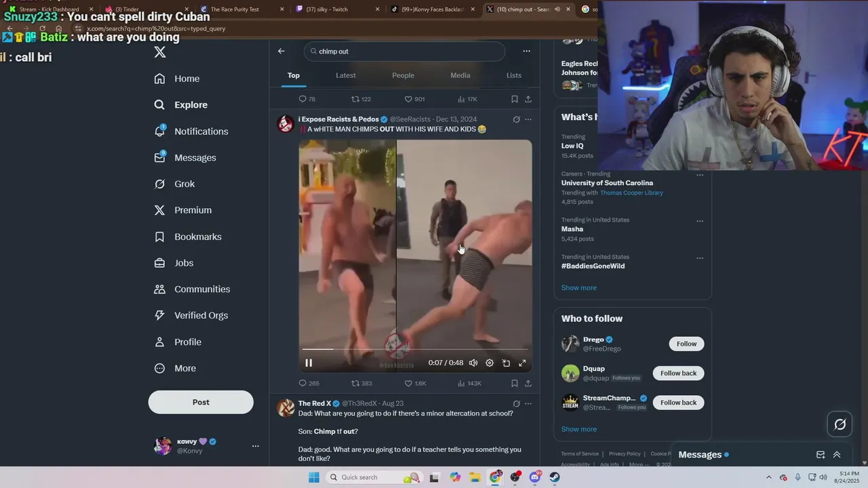Screen dimensions: 868x488
Task: Click the video progress bar
Action: click(415, 349)
